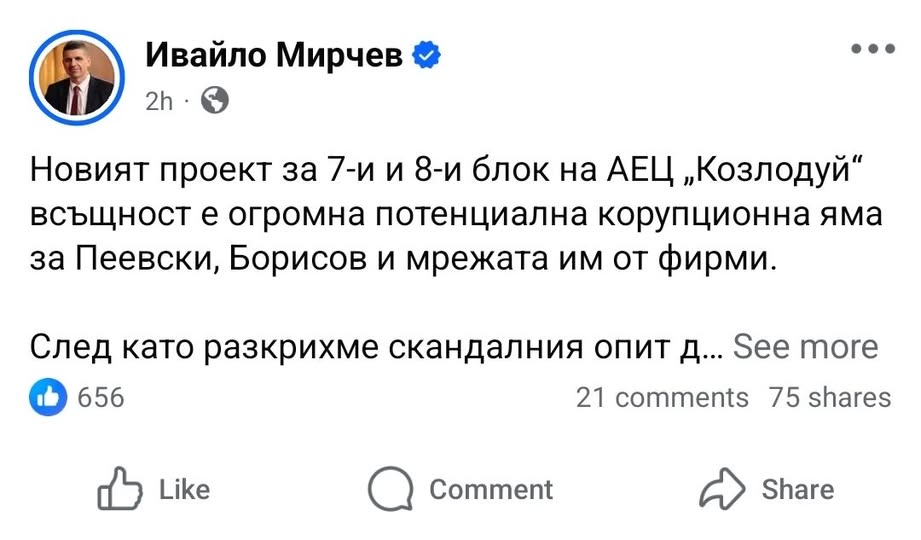Open the author name Ивайло Мирчев

point(274,57)
